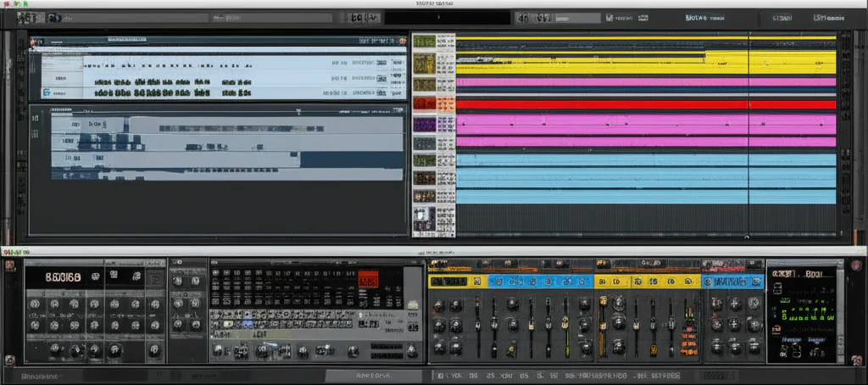Click the blue highlighted button in the center rack
This screenshot has height=385, width=868.
point(247,324)
